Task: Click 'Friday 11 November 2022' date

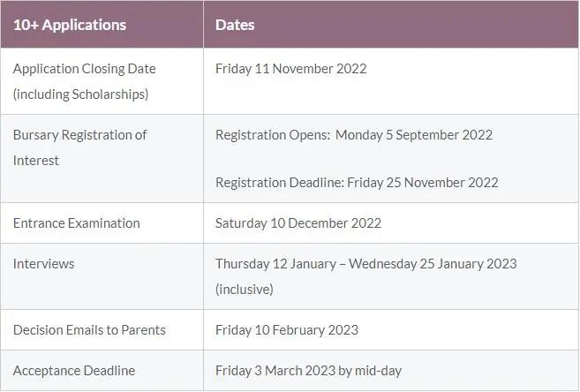Action: point(290,69)
